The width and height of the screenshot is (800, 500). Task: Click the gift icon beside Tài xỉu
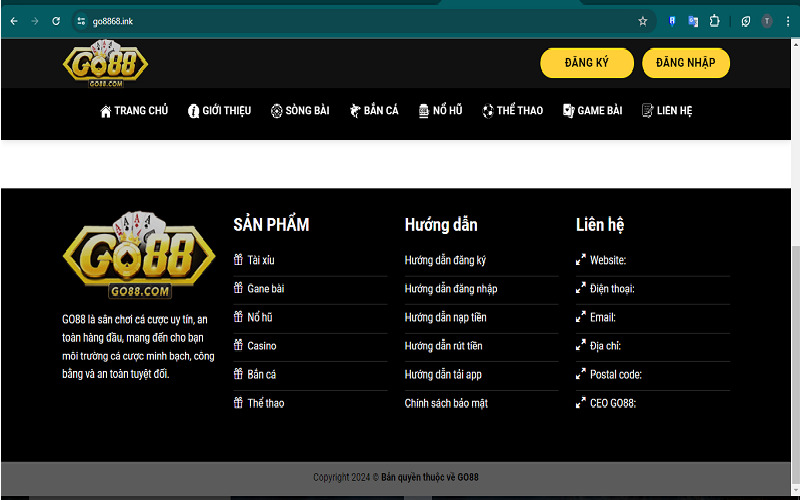(238, 260)
